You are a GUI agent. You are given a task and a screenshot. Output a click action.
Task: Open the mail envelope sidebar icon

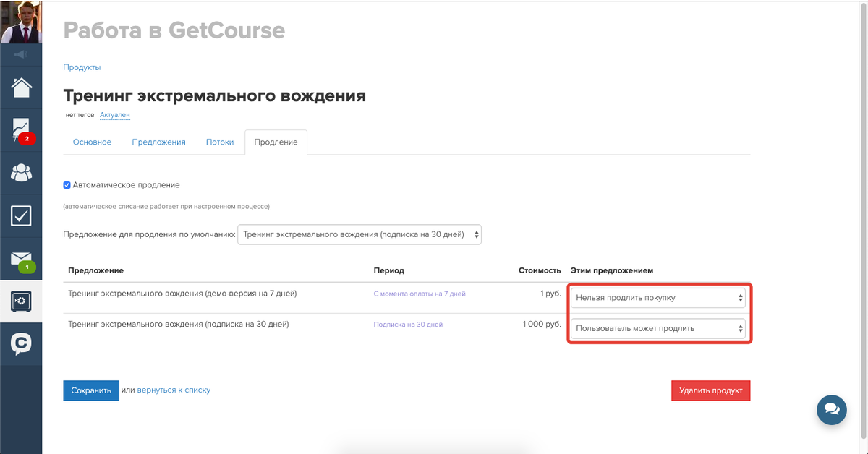tap(21, 260)
